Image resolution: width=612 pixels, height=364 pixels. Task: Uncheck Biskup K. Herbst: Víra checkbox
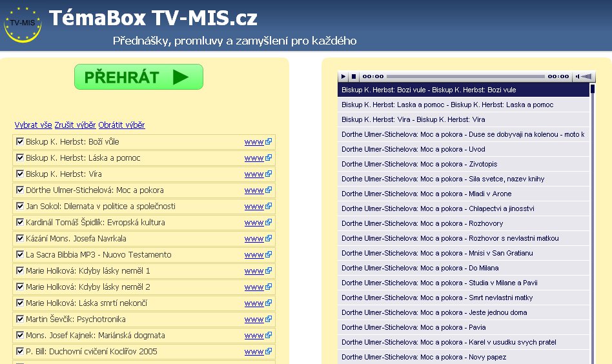[x=20, y=174]
